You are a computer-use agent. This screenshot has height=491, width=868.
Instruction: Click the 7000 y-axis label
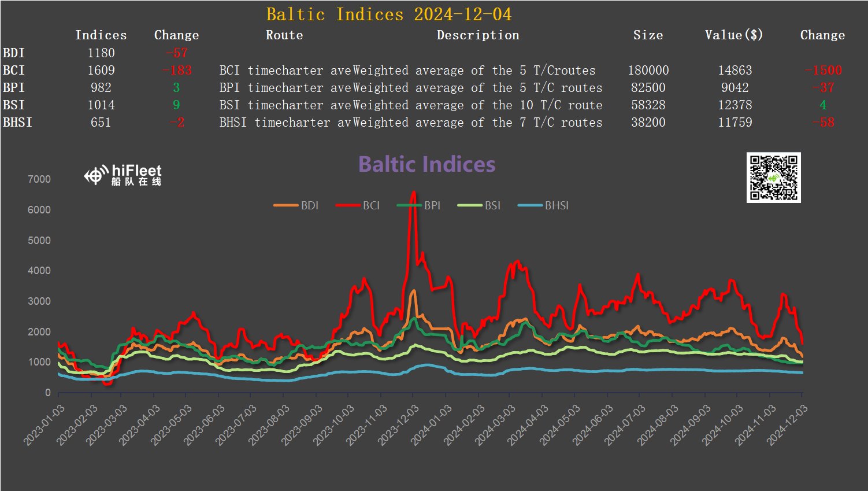(39, 179)
